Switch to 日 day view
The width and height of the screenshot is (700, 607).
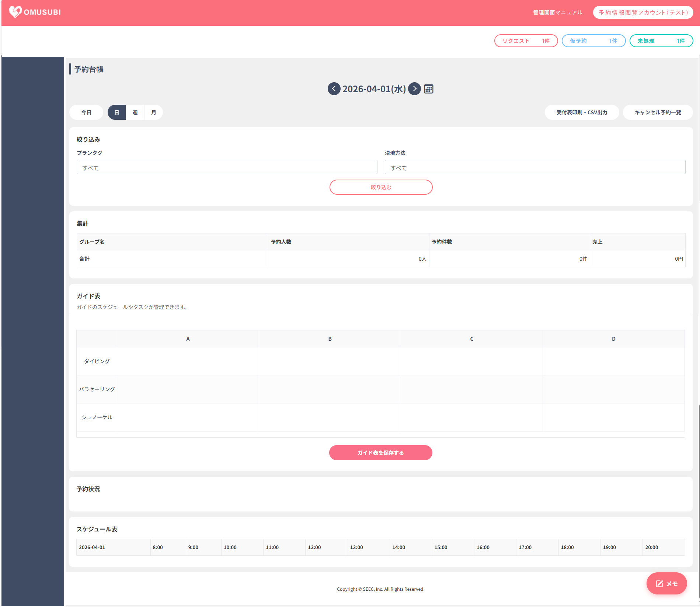[x=116, y=112]
